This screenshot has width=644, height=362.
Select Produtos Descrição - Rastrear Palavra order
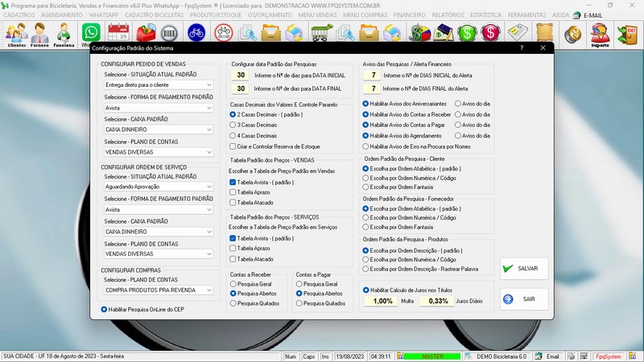tap(420, 269)
